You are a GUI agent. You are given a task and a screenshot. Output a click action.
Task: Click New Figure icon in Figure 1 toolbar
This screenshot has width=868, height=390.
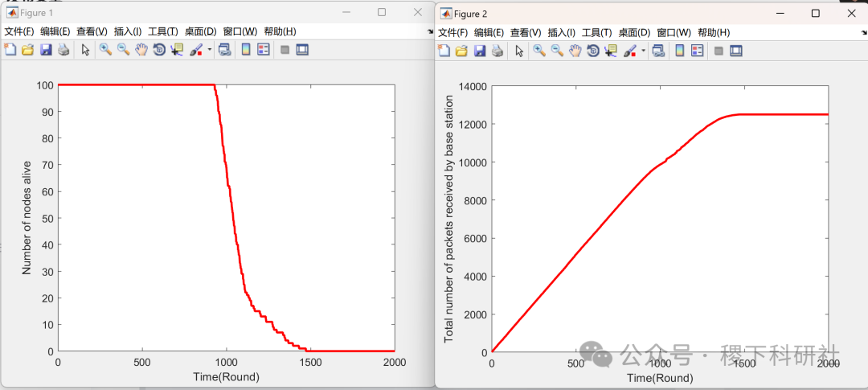point(10,50)
